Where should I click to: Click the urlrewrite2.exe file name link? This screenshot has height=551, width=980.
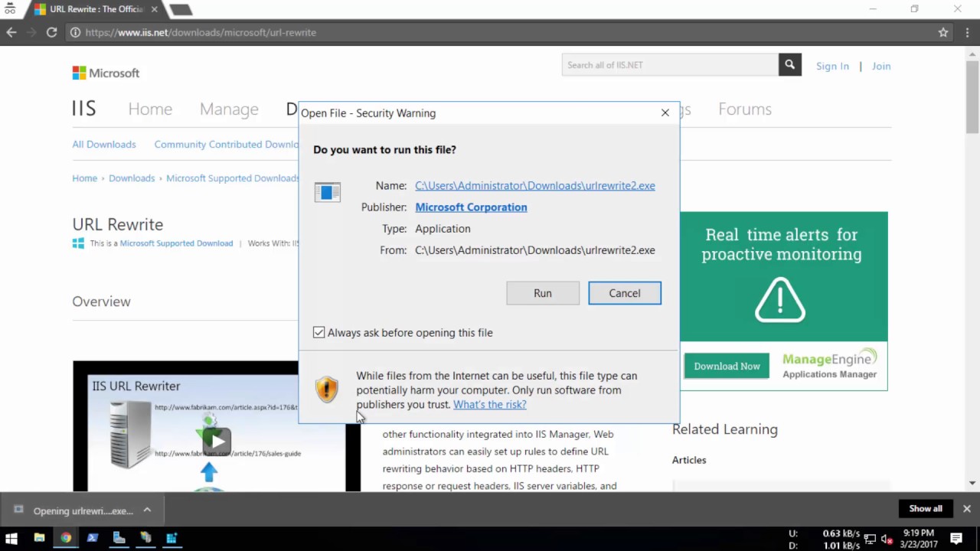535,185
